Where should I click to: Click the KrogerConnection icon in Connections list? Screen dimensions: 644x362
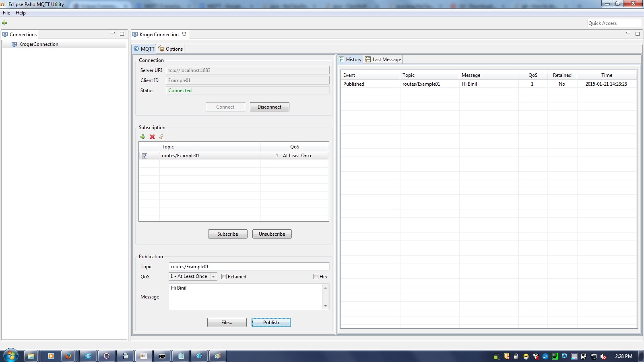pyautogui.click(x=14, y=44)
